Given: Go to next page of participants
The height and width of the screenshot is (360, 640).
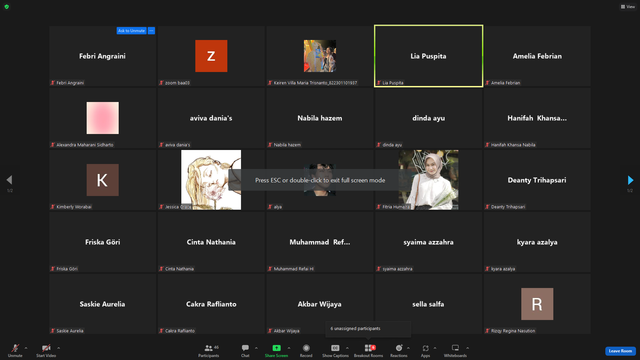Looking at the screenshot, I should (x=630, y=180).
